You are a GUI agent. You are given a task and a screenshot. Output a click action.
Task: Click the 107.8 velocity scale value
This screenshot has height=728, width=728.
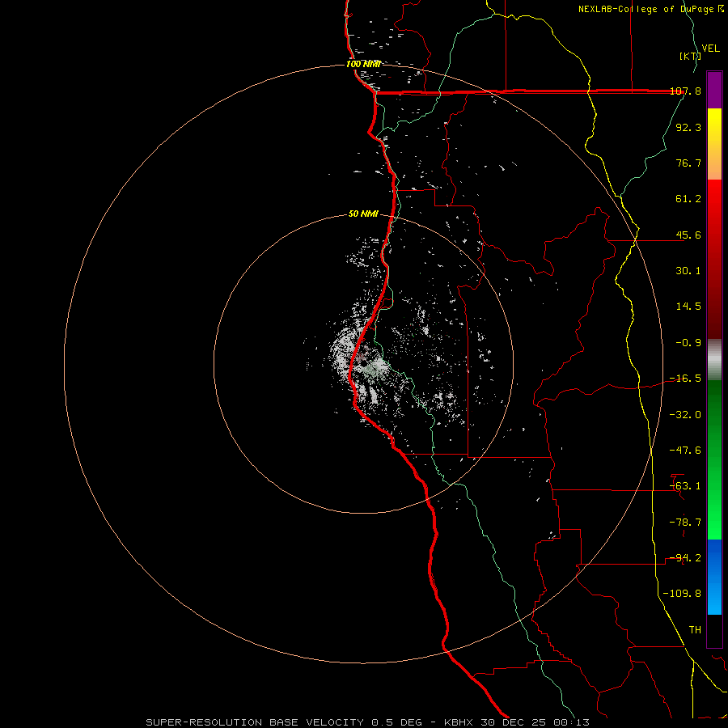(x=686, y=91)
